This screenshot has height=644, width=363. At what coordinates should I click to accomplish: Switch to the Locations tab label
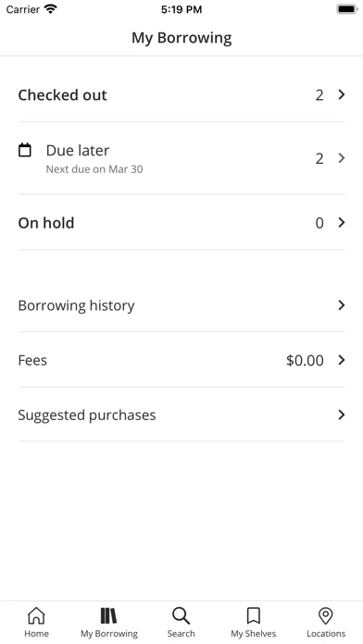pyautogui.click(x=326, y=634)
